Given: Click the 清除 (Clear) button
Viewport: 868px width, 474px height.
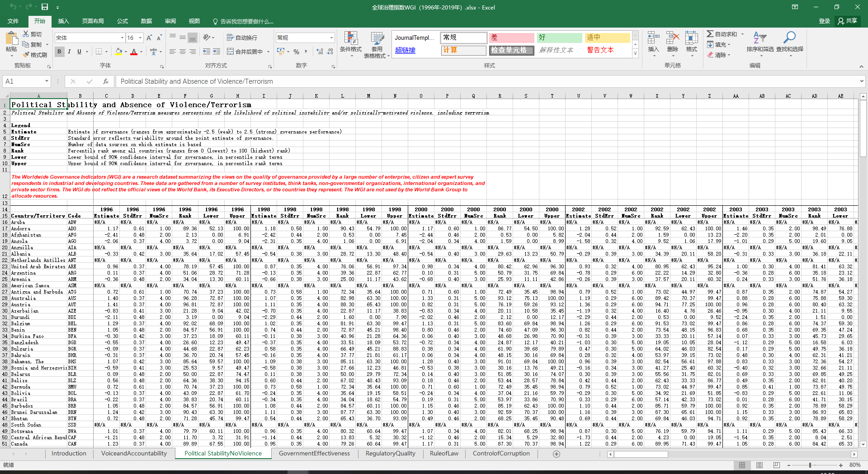Looking at the screenshot, I should pos(719,55).
